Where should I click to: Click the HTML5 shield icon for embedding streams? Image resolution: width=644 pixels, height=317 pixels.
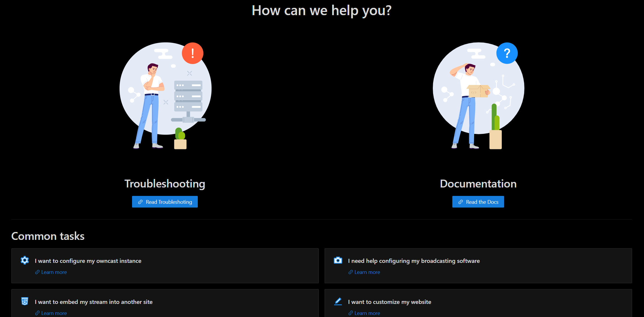pos(24,301)
